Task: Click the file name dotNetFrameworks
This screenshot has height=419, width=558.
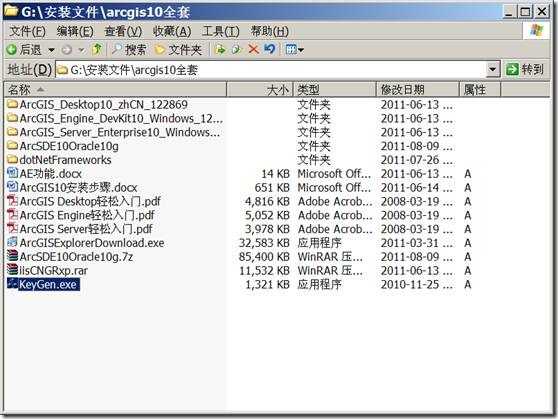Action: pyautogui.click(x=65, y=160)
